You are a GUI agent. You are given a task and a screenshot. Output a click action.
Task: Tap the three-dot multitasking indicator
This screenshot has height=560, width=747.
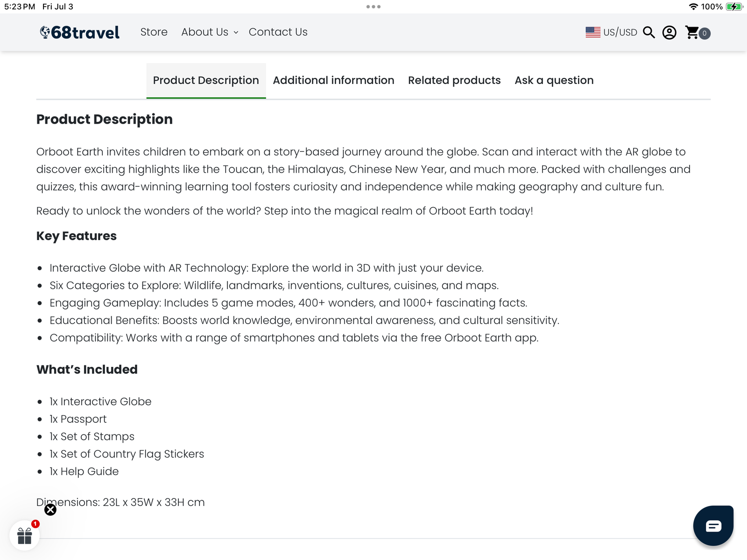[373, 7]
